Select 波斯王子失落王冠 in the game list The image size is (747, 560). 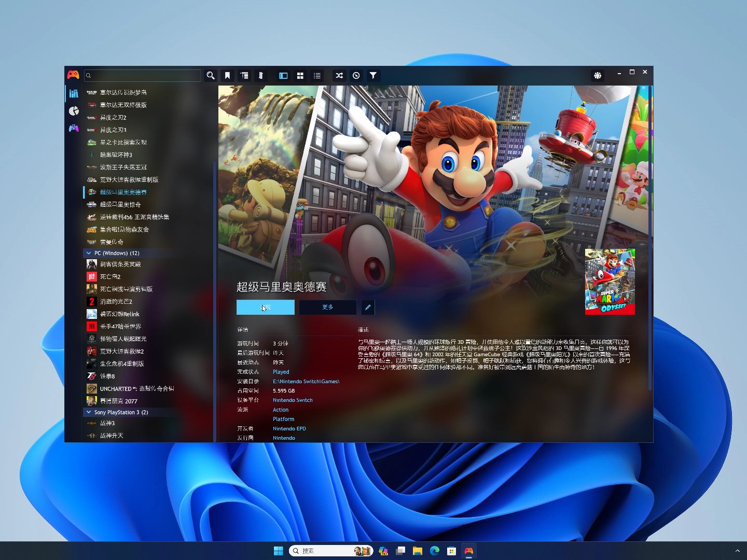tap(148, 167)
